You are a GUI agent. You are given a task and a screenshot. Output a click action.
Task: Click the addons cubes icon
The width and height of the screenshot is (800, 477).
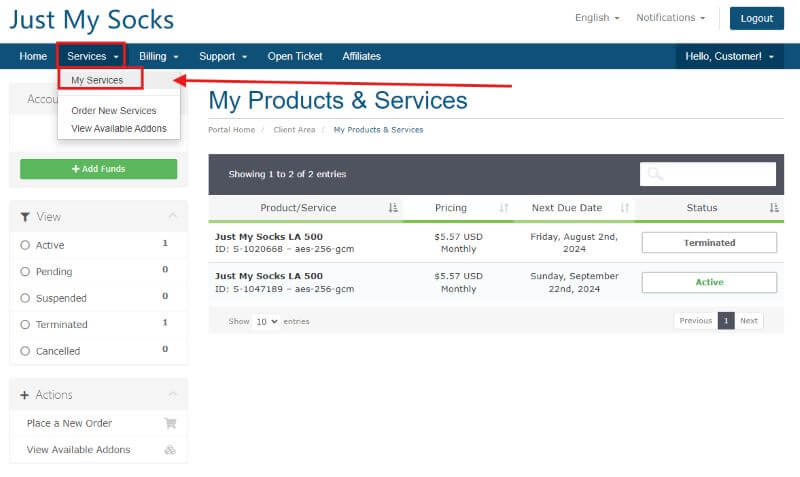170,449
